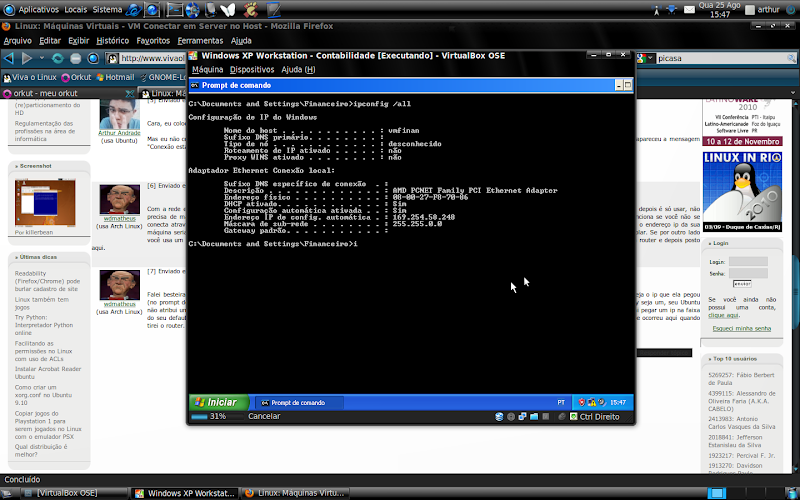Click the screenshot thumbnail por killerbean
The image size is (800, 500).
click(45, 203)
